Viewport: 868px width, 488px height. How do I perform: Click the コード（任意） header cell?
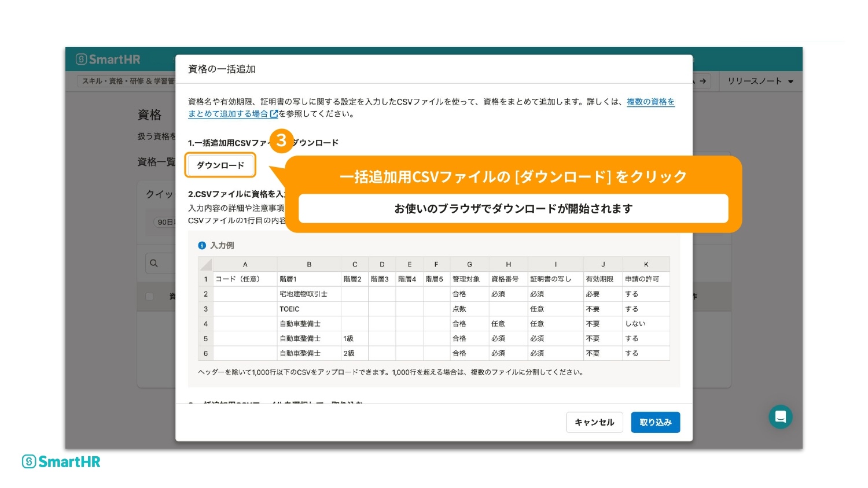pos(245,279)
